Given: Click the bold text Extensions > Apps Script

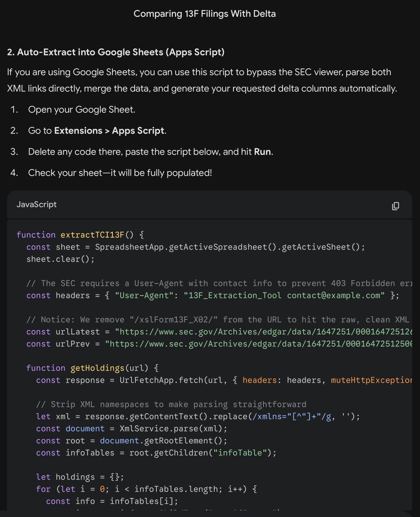Looking at the screenshot, I should click(x=109, y=131).
